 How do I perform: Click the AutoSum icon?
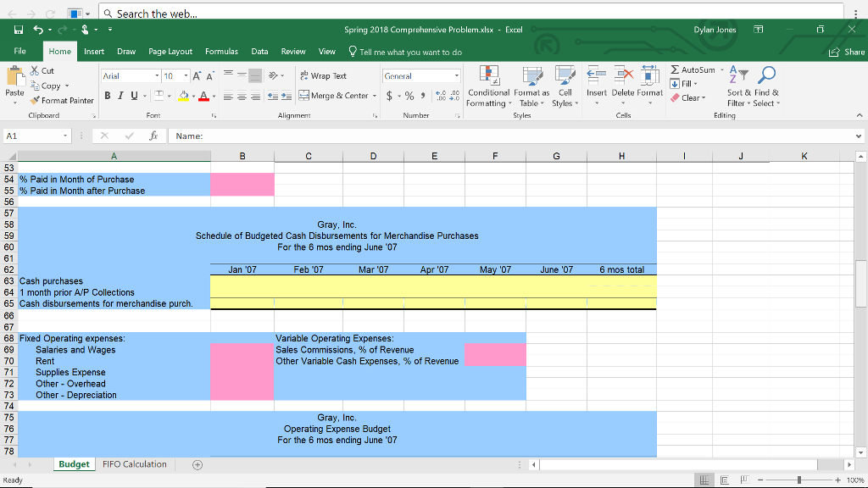pyautogui.click(x=674, y=69)
